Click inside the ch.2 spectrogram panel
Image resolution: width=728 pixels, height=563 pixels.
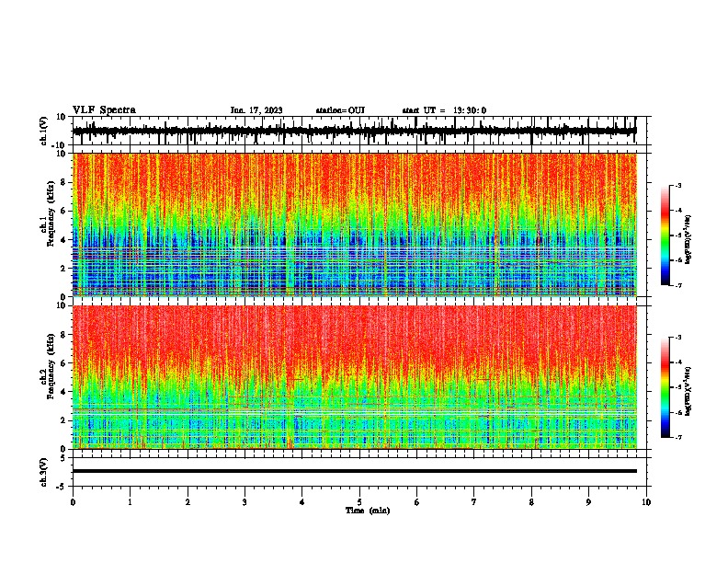coord(355,377)
